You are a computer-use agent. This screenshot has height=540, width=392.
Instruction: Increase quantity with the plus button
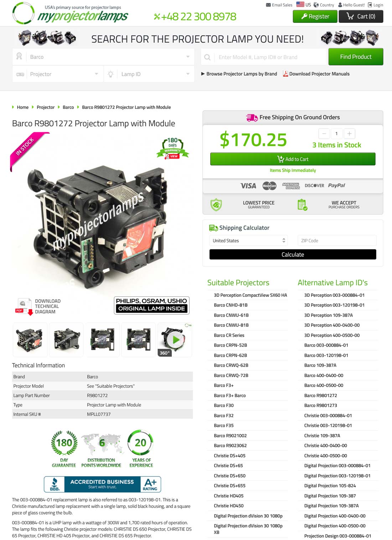point(349,133)
